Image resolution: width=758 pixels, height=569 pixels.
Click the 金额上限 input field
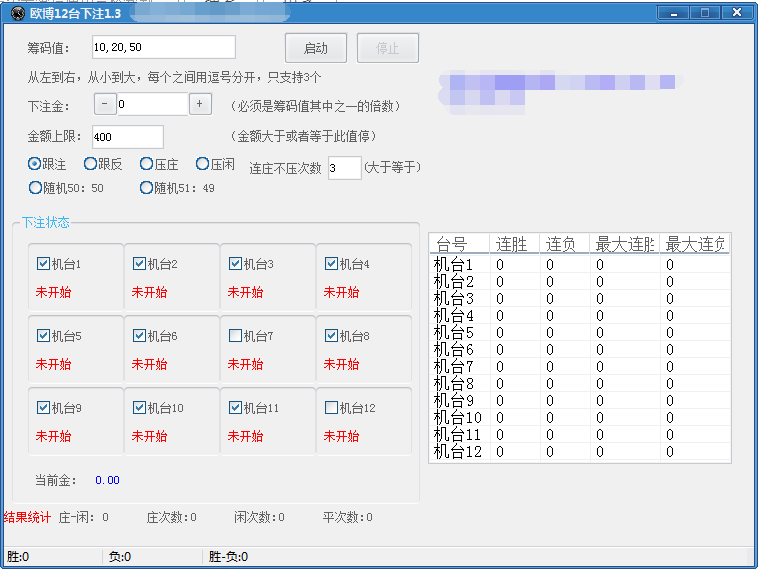pyautogui.click(x=128, y=137)
